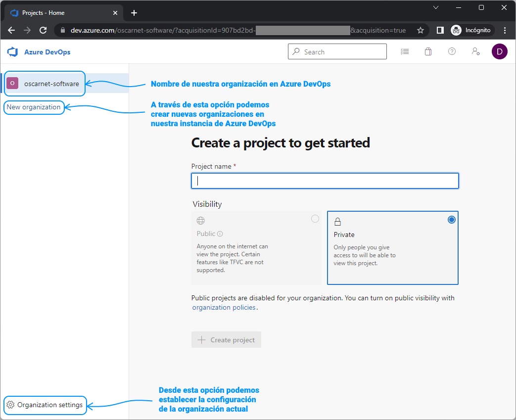
Task: Open the work items list icon in the header
Action: pyautogui.click(x=405, y=51)
